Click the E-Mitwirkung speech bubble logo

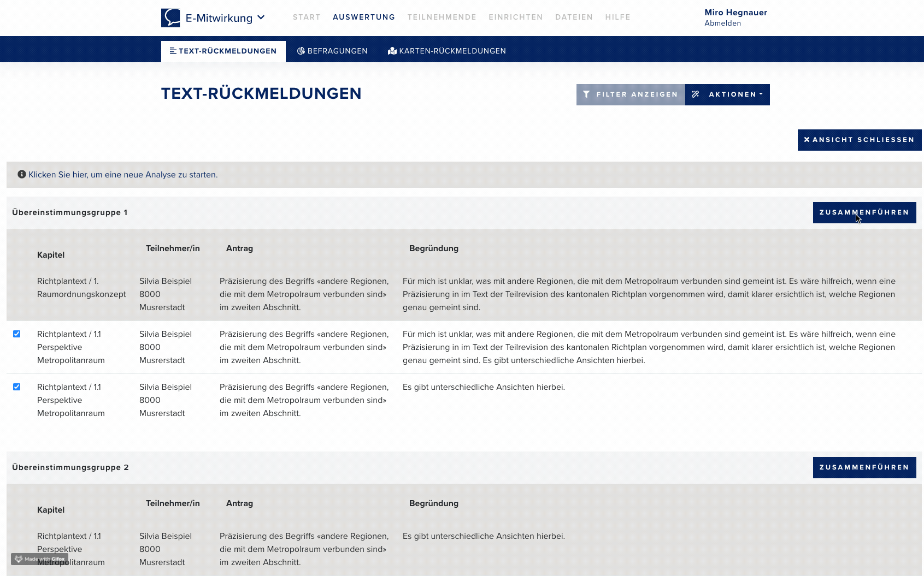(170, 17)
